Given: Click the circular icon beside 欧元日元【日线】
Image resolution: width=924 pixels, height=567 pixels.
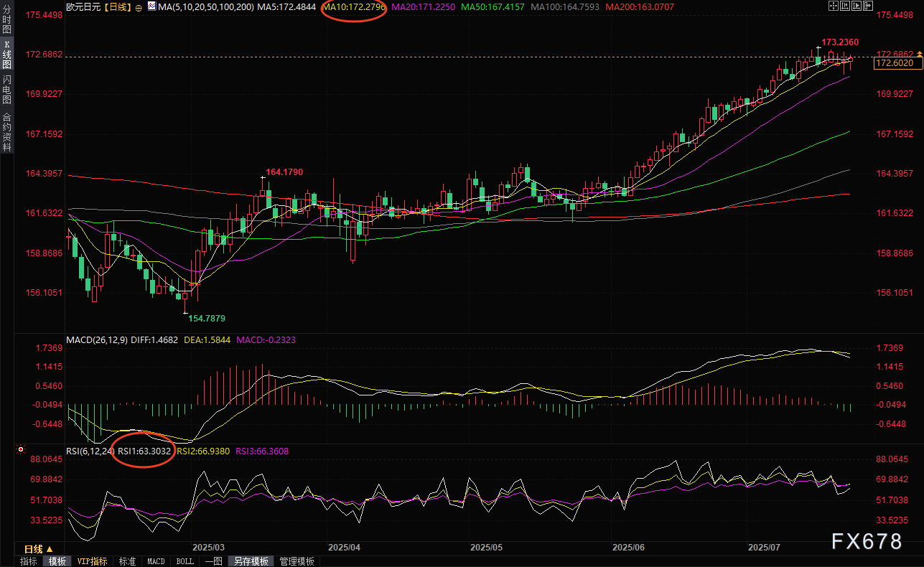Looking at the screenshot, I should pyautogui.click(x=138, y=6).
